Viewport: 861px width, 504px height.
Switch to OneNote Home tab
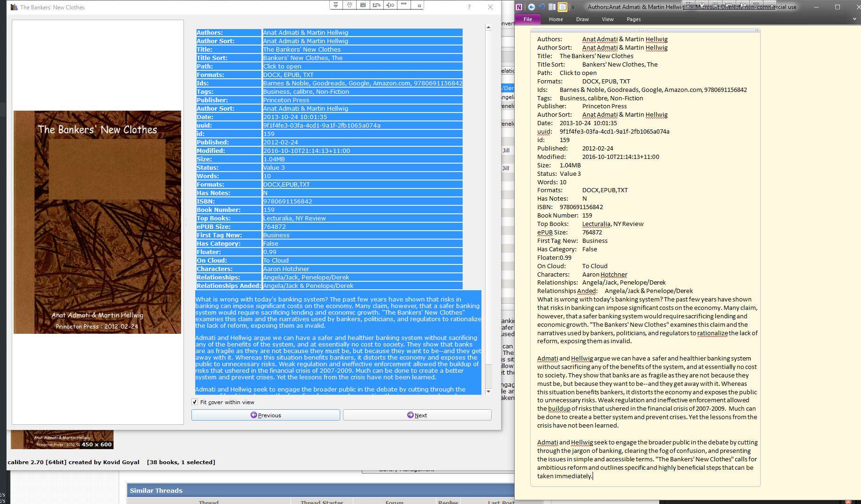(556, 19)
